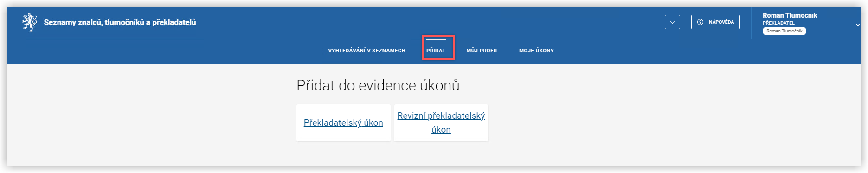The width and height of the screenshot is (868, 173).
Task: Open the MOJE ÚKONY tab
Action: pos(536,51)
